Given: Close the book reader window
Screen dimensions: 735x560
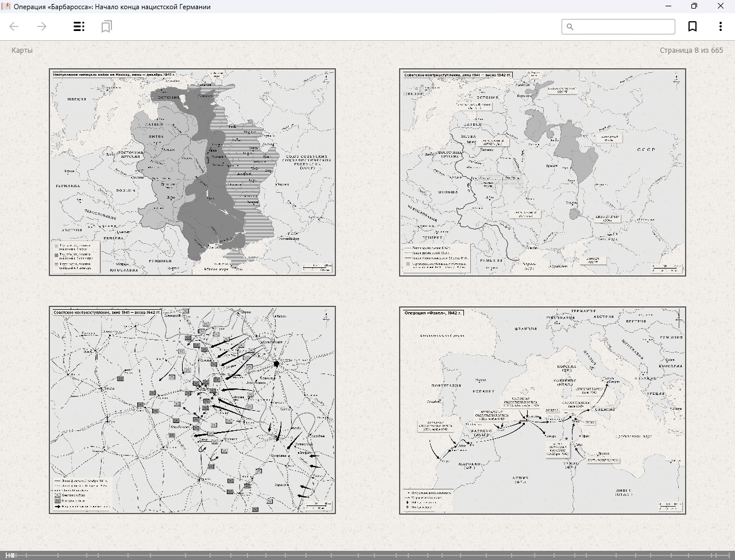Looking at the screenshot, I should click(x=721, y=6).
